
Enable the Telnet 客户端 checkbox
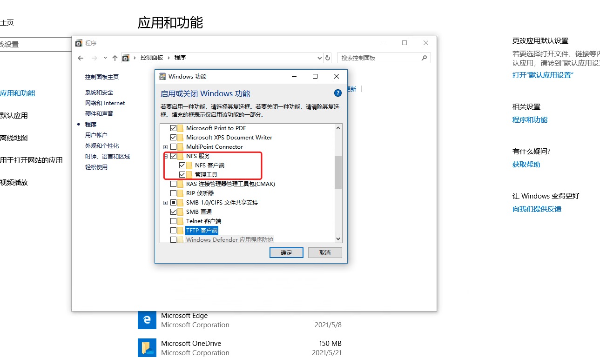pyautogui.click(x=174, y=221)
